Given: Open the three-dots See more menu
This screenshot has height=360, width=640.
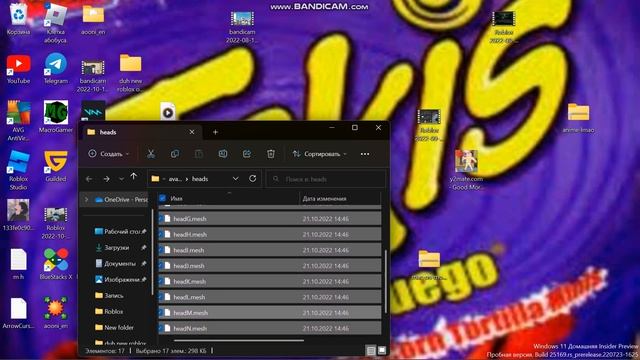Looking at the screenshot, I should [x=365, y=154].
